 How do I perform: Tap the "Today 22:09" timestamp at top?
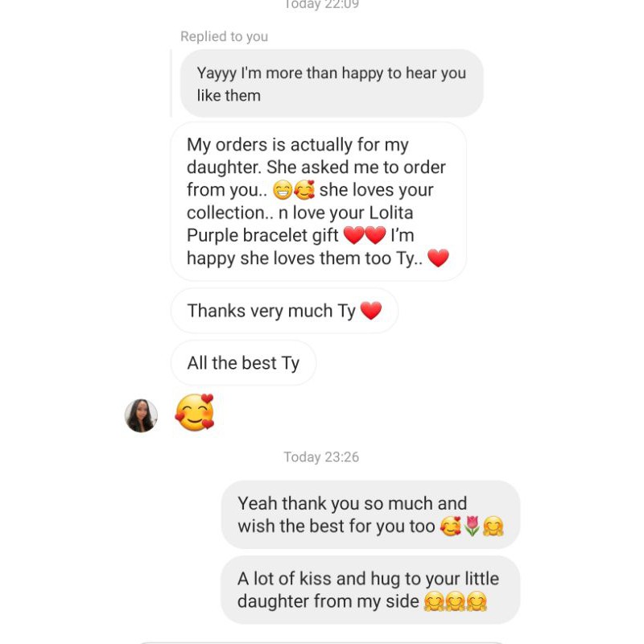[x=321, y=5]
